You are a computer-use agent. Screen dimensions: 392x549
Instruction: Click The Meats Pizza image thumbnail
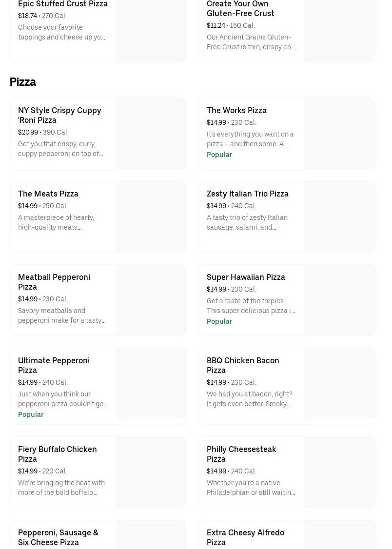pyautogui.click(x=151, y=217)
